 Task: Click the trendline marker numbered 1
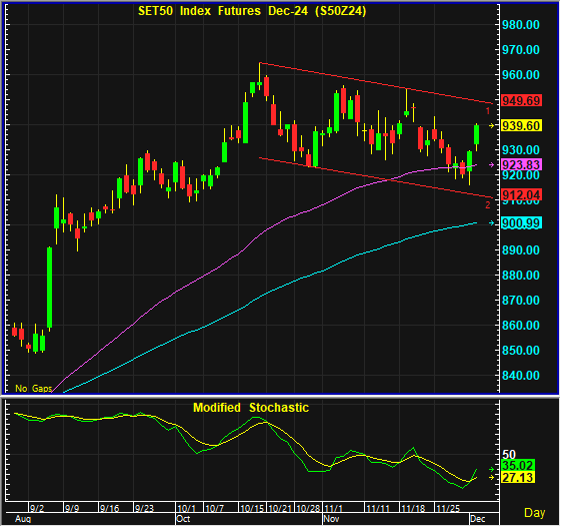click(x=488, y=111)
